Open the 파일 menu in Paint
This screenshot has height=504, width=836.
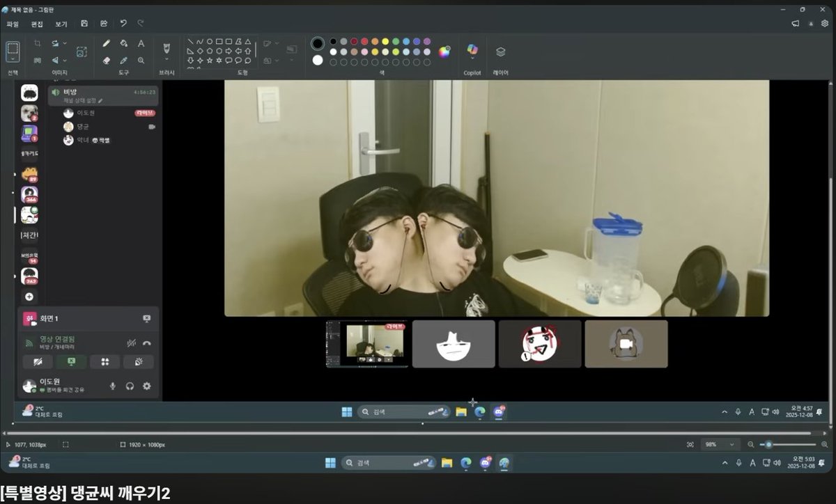pos(13,24)
